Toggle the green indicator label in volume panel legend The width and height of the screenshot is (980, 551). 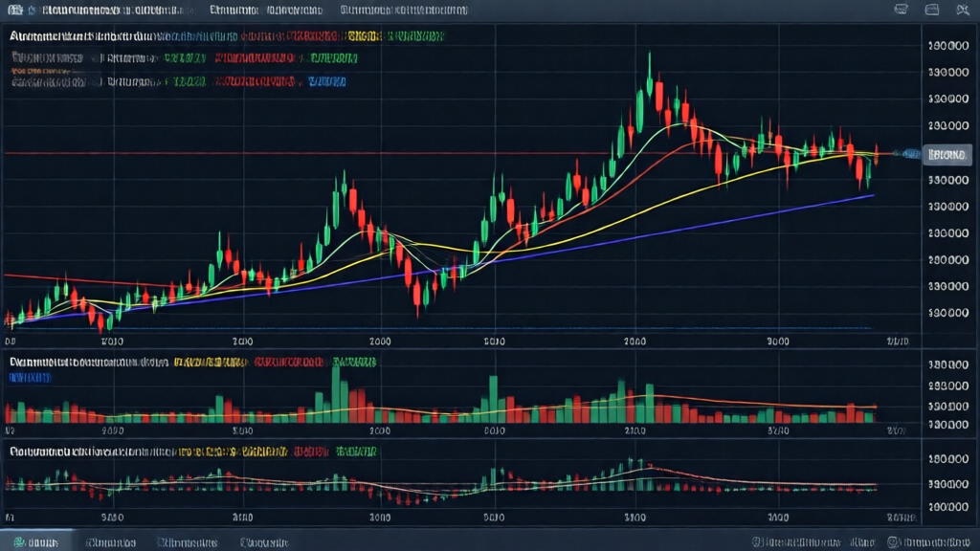(355, 364)
